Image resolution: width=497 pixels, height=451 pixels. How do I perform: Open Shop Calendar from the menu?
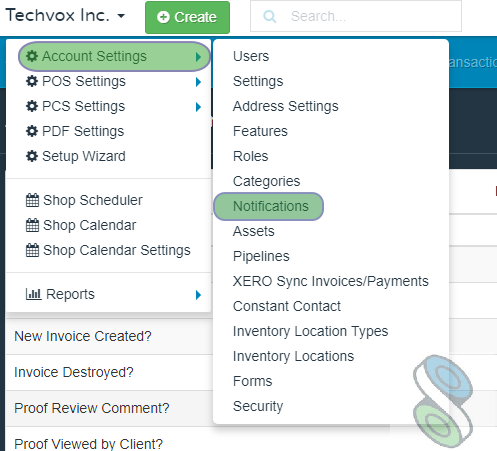click(x=109, y=225)
